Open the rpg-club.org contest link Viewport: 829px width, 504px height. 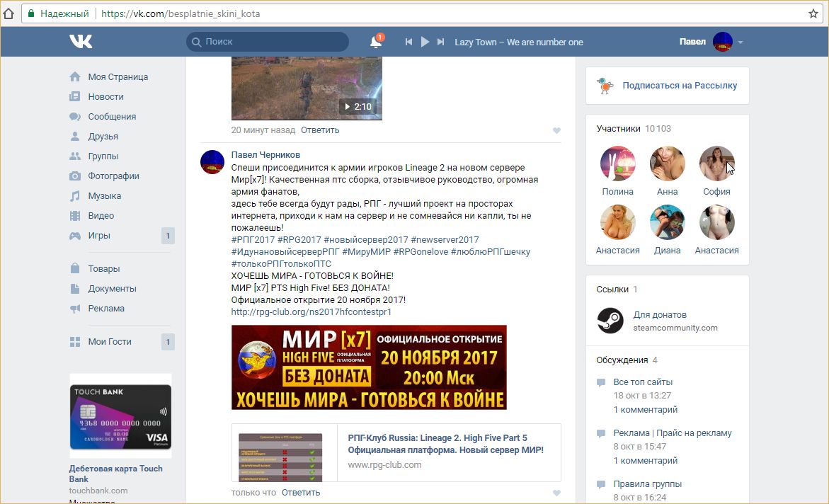pos(311,312)
